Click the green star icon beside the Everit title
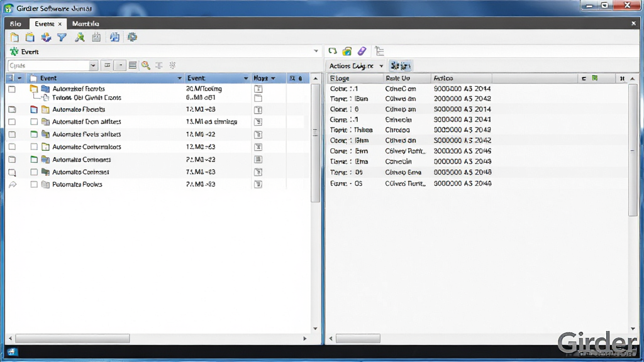This screenshot has width=644, height=362. [x=14, y=52]
